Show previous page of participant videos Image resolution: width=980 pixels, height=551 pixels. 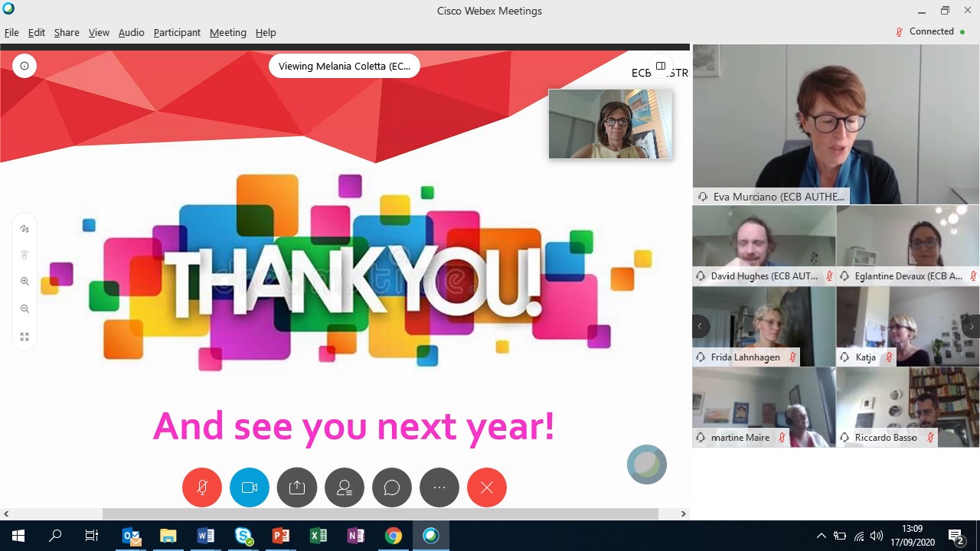[700, 326]
